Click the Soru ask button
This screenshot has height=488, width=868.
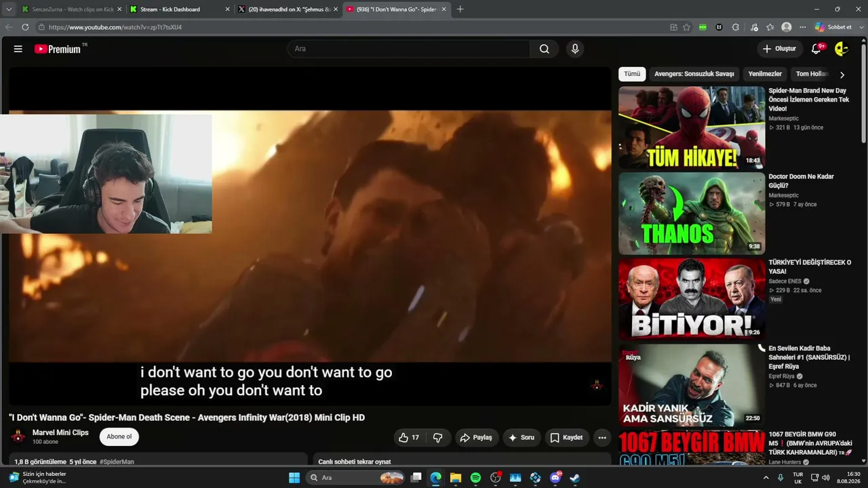[x=521, y=437]
